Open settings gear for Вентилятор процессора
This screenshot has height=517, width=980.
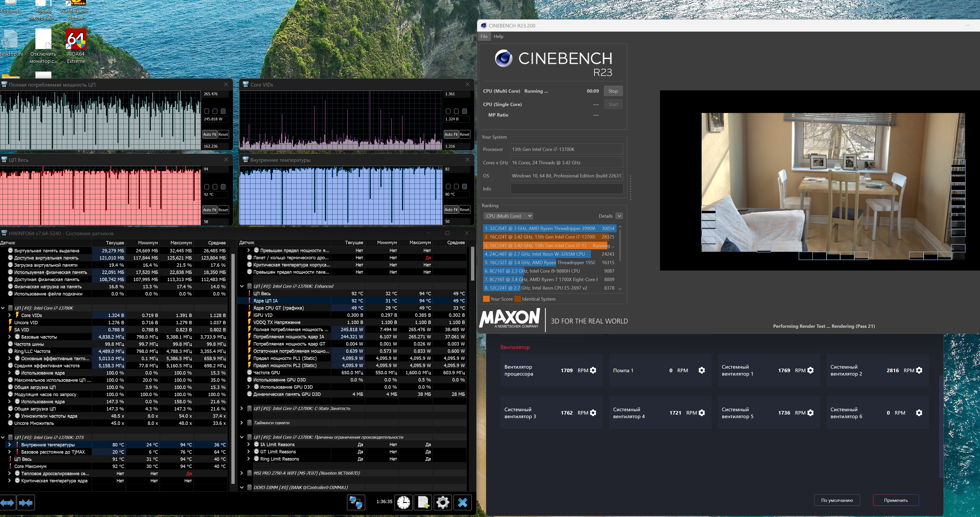pyautogui.click(x=593, y=370)
